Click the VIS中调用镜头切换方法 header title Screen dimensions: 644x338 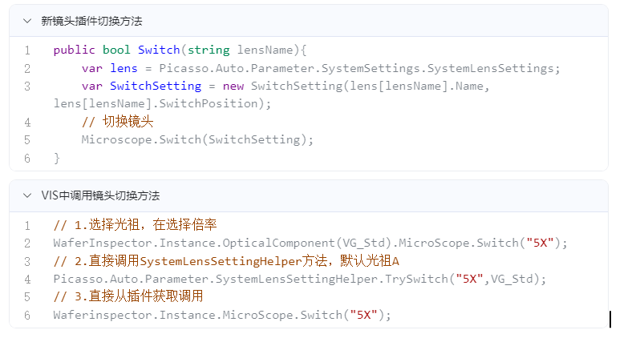coord(100,195)
